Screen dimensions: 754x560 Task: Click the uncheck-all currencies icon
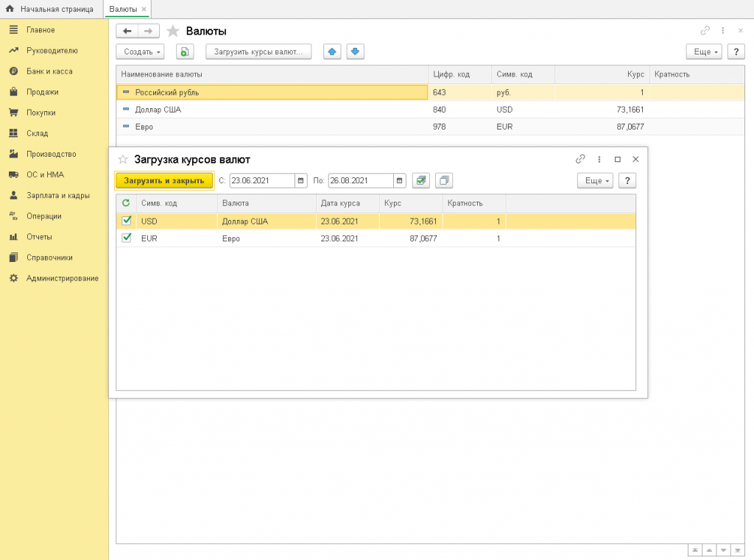pyautogui.click(x=444, y=180)
